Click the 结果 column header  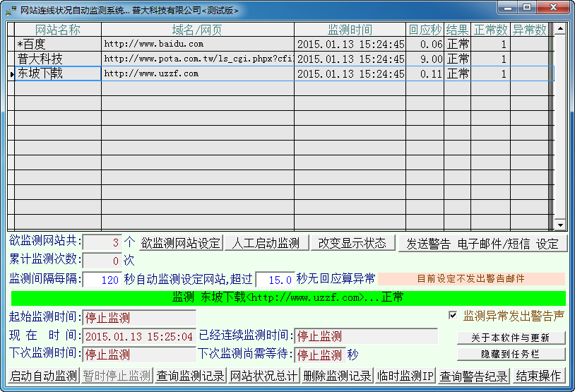pyautogui.click(x=457, y=30)
